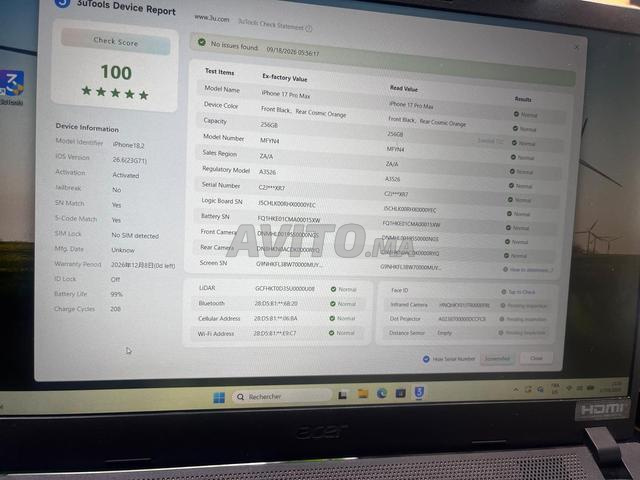Click the ex-factory Model Number MFYN4
This screenshot has width=640, height=480.
270,140
